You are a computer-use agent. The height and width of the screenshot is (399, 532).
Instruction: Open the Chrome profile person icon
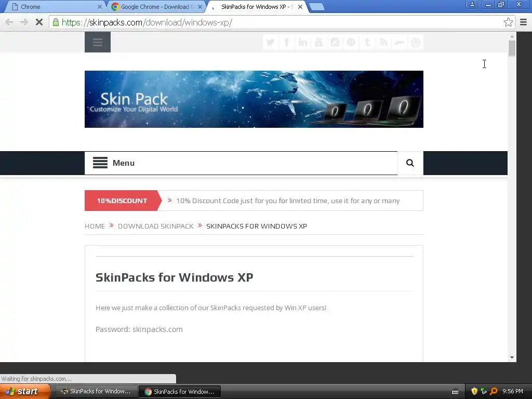click(x=472, y=4)
